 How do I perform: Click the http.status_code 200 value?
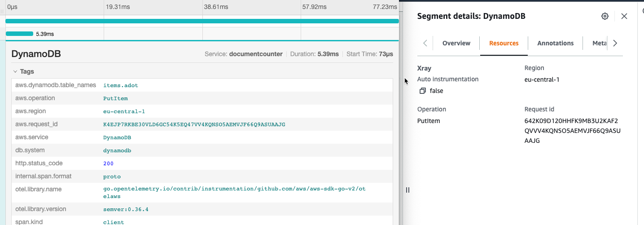(108, 163)
